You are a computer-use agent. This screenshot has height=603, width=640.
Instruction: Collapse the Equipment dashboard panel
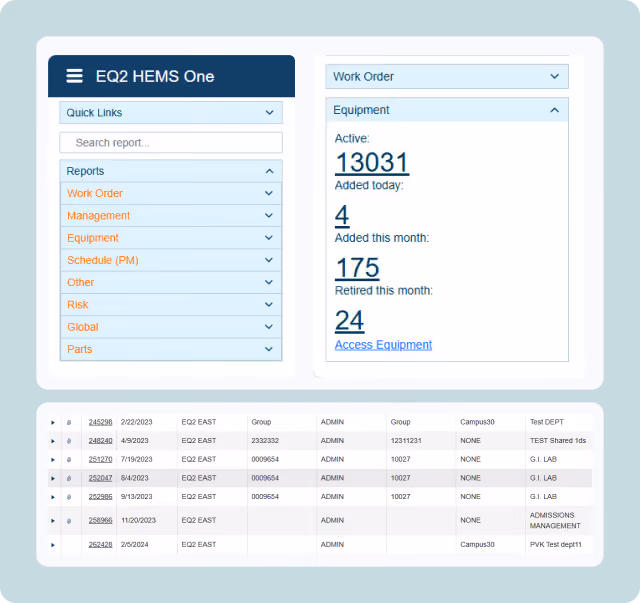447,110
